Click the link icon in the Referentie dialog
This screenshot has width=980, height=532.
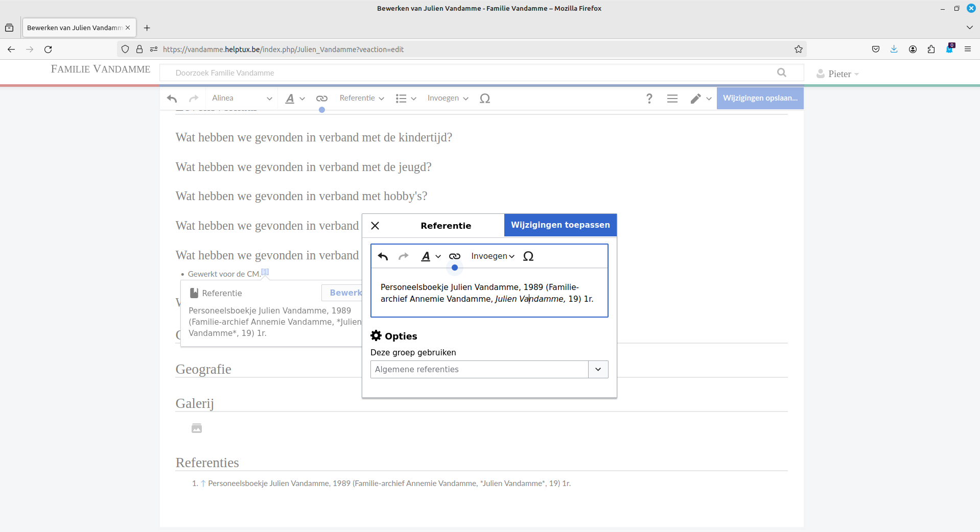454,256
